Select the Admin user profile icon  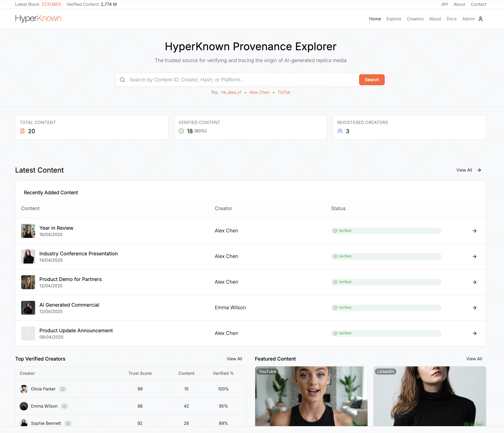click(x=481, y=19)
